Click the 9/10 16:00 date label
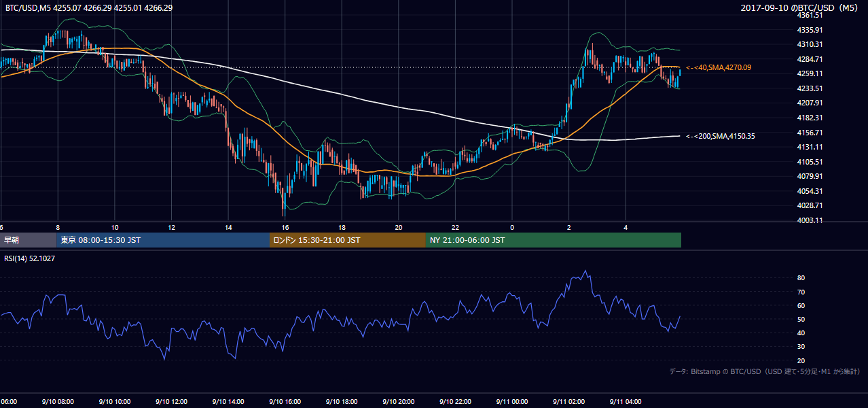868x408 pixels. tap(284, 402)
